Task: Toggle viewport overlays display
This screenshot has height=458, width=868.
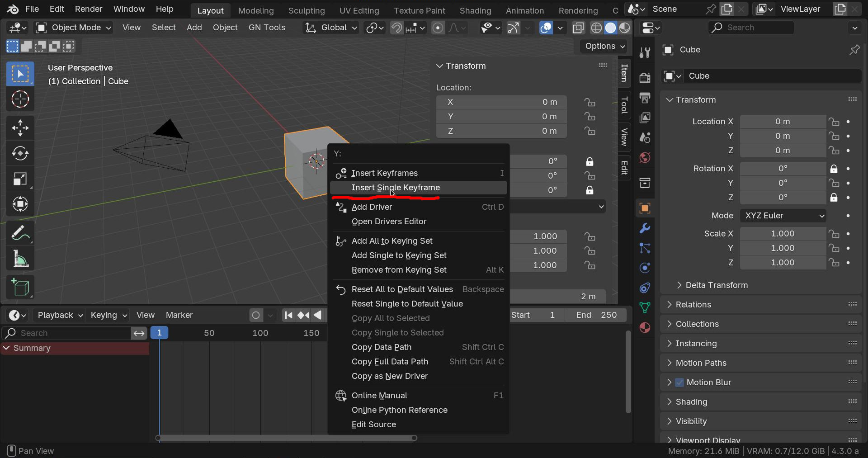Action: point(546,28)
